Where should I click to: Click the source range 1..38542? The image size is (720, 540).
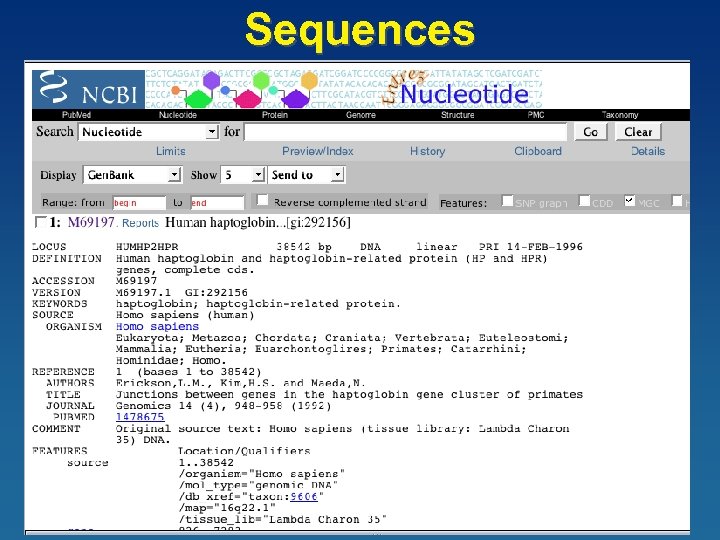pos(206,462)
